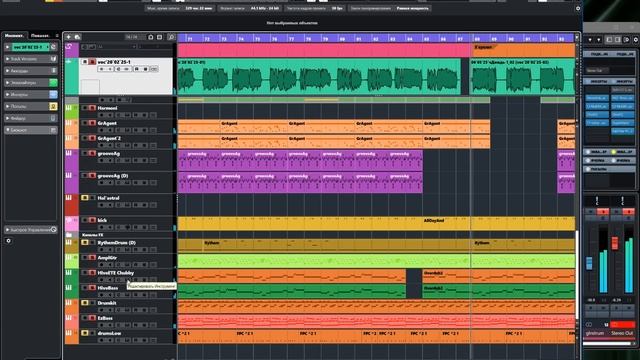Collapse the Каналы FX folder track
Viewport: 640px width, 360px height.
tap(69, 235)
